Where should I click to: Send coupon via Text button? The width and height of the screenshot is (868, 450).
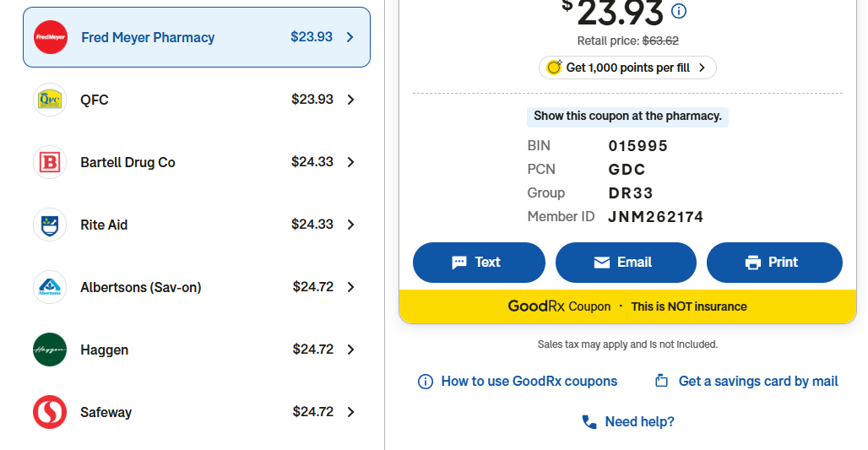[479, 263]
